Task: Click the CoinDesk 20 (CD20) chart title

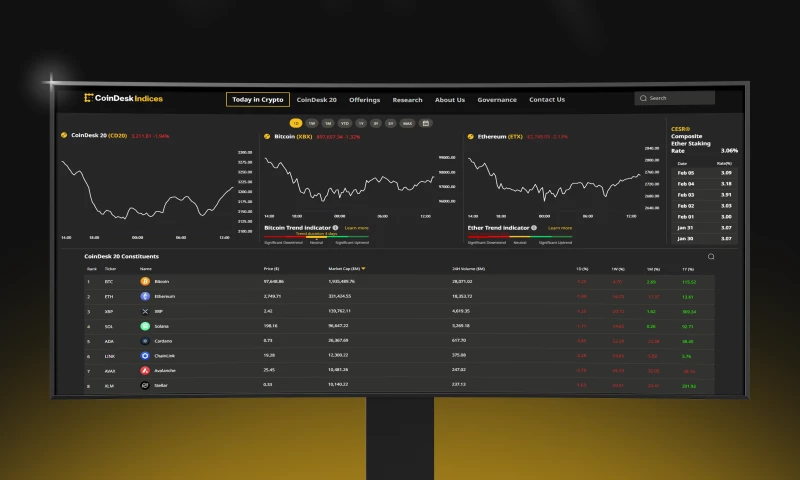Action: click(99, 135)
